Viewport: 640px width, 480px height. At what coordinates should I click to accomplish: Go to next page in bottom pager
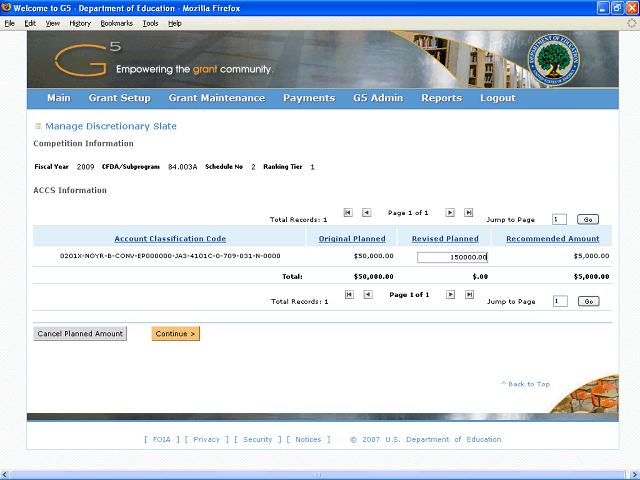(x=450, y=295)
